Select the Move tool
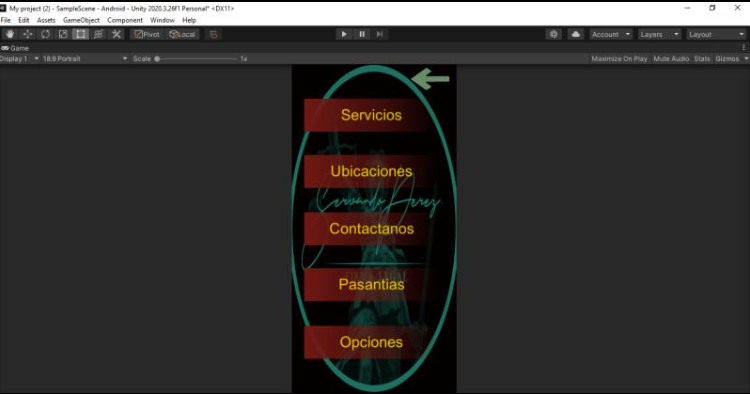Viewport: 750px width, 394px height. [x=28, y=34]
